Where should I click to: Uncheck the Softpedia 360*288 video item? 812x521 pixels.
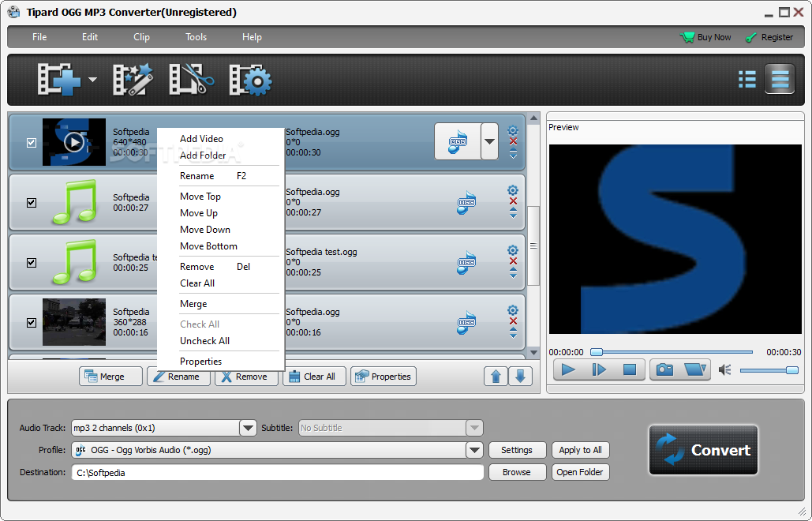coord(32,323)
